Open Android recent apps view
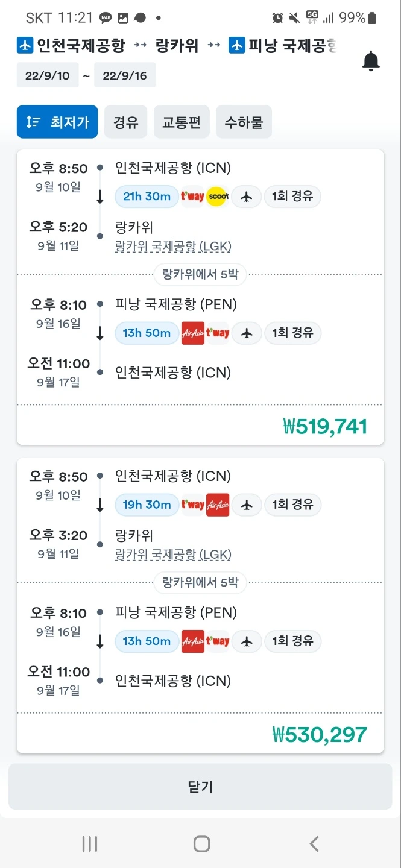 89,844
